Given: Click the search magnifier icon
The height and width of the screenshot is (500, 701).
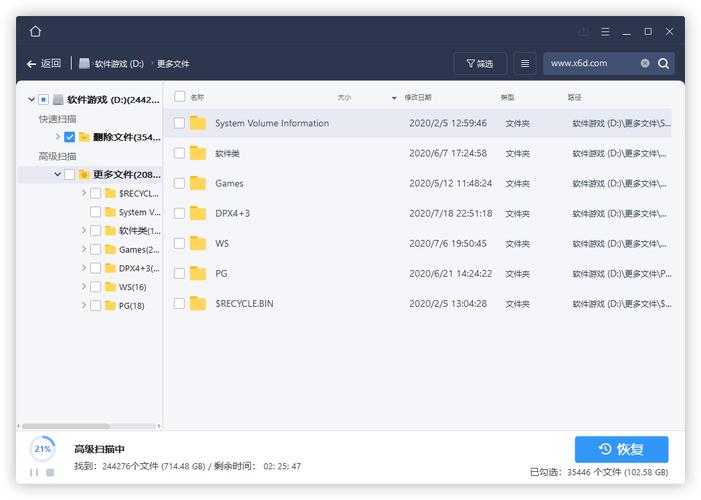Looking at the screenshot, I should pos(663,64).
